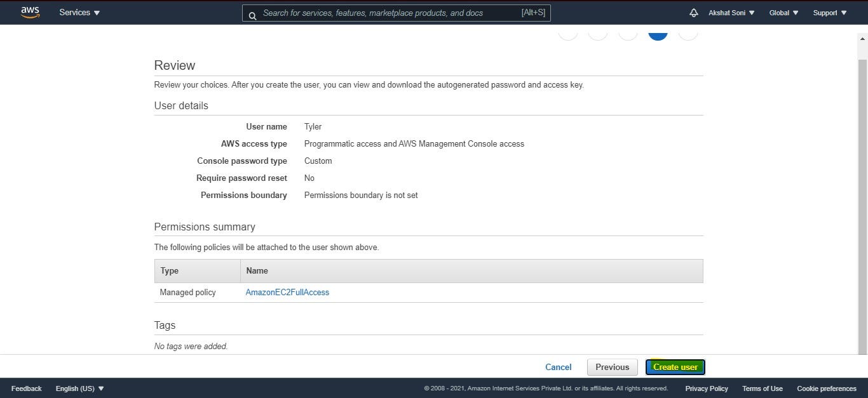Open the Feedback link
Screen dimensions: 868x398
pos(26,388)
